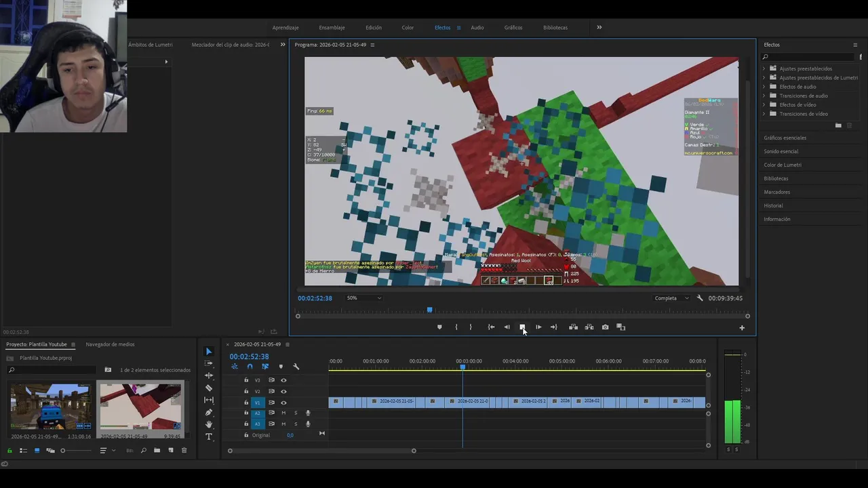Mute audio track A2
Image resolution: width=868 pixels, height=488 pixels.
[x=283, y=413]
